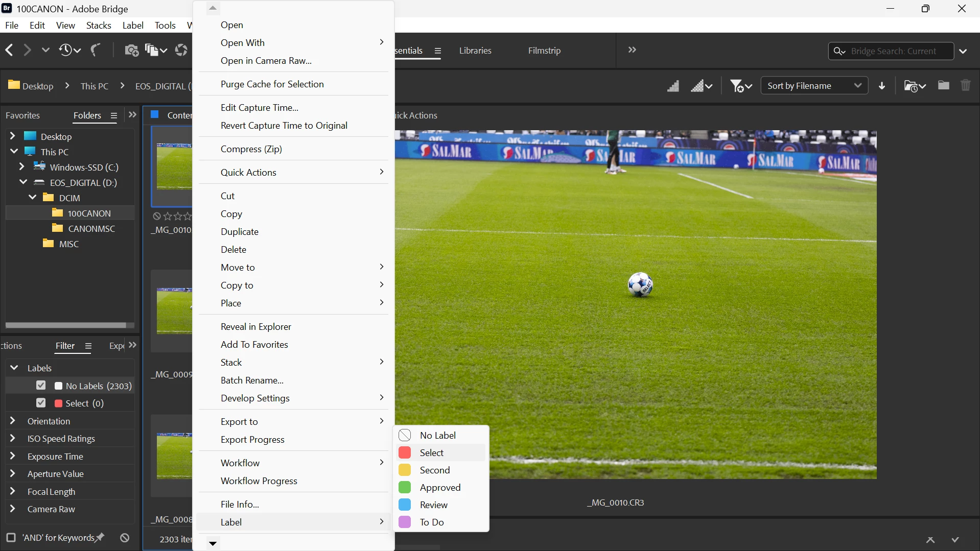Select Purge Cache for Selection

293,84
